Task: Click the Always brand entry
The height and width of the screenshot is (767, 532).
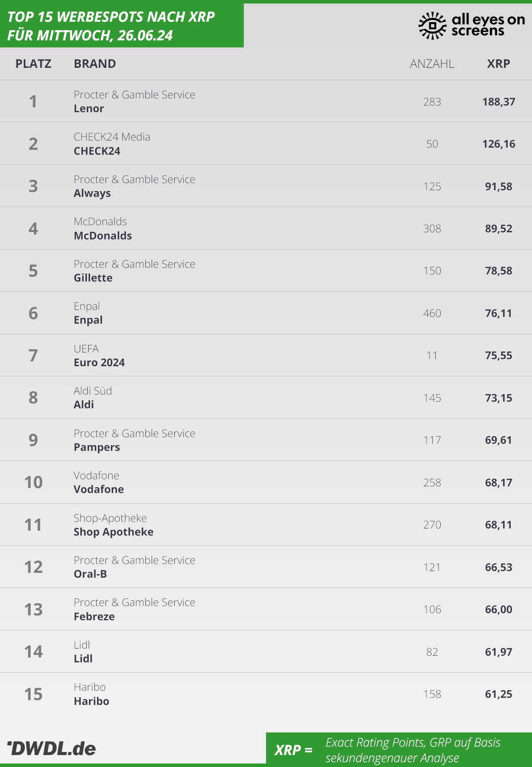Action: [92, 193]
